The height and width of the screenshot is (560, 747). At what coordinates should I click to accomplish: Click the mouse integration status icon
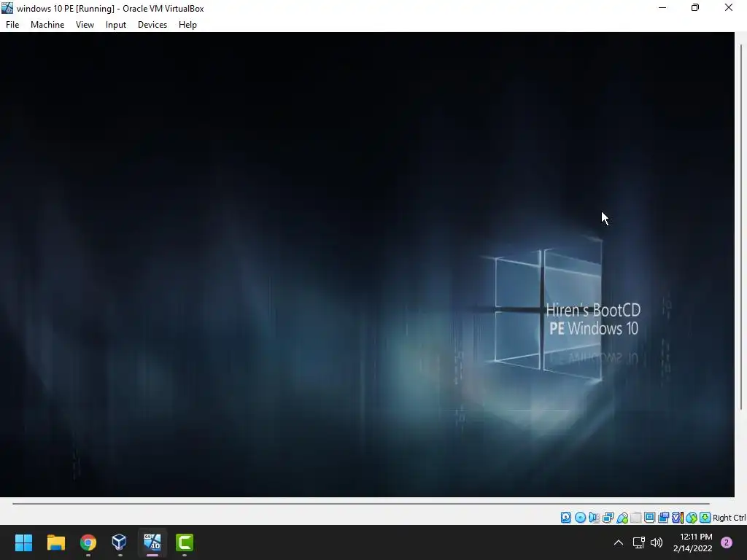click(x=692, y=518)
